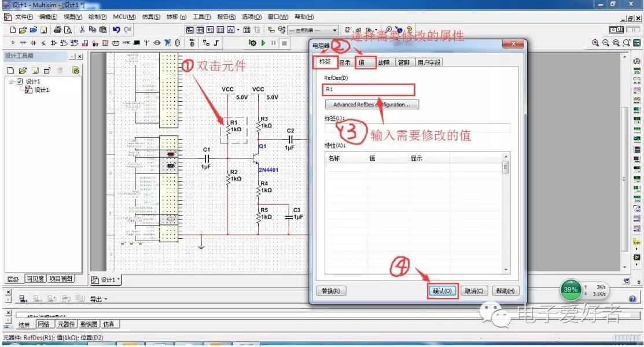Switch to the 可见度 tab in design toolbox

tap(35, 279)
